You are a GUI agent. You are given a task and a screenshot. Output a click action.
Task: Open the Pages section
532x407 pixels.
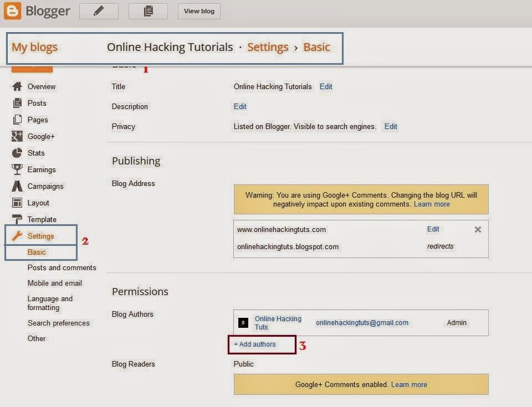point(38,120)
